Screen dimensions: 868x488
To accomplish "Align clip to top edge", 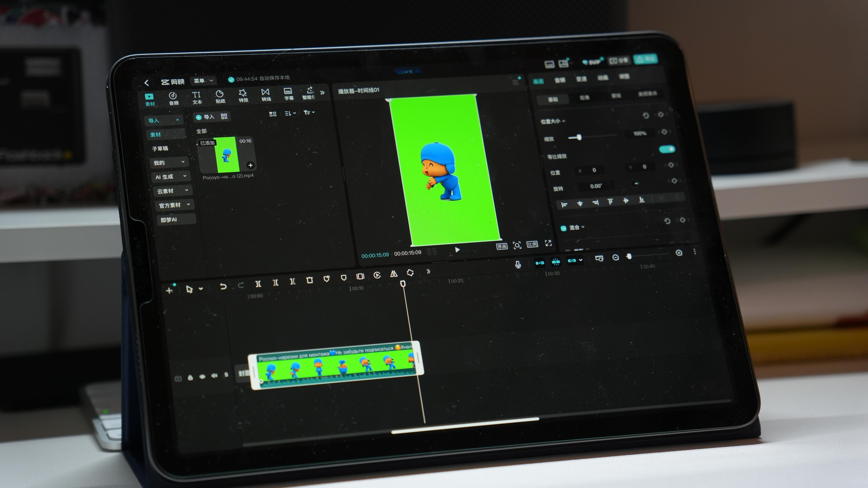I will [610, 202].
